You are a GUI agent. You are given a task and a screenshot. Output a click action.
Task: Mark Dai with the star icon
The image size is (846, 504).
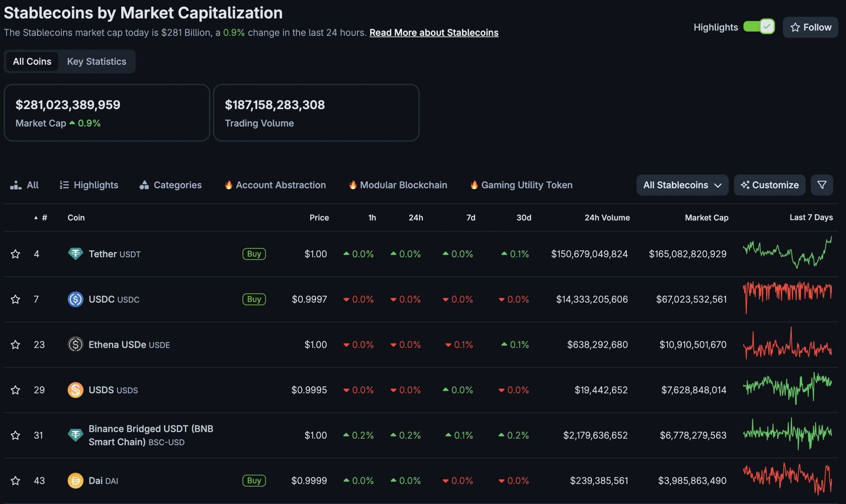coord(15,481)
